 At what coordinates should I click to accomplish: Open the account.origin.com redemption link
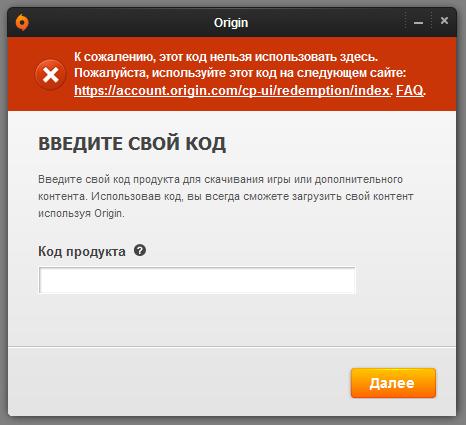pyautogui.click(x=232, y=90)
